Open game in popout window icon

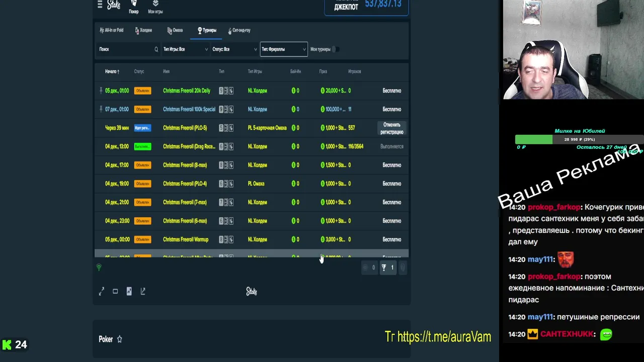(143, 291)
